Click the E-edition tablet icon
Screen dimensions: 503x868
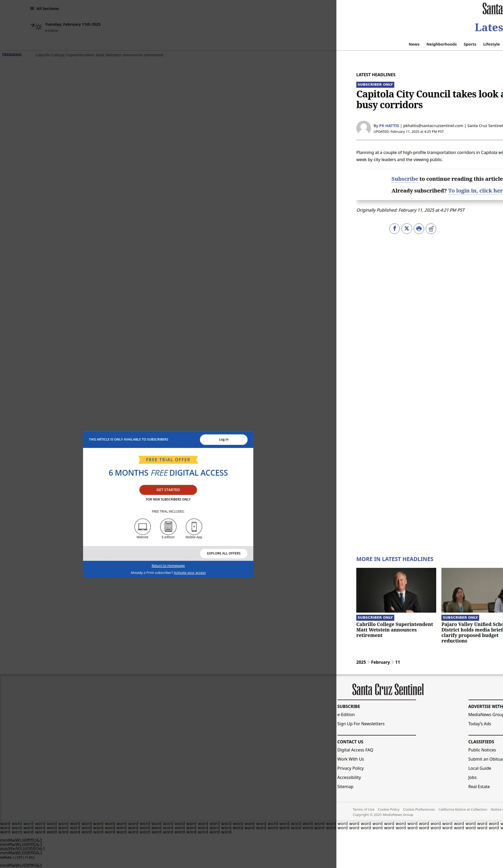point(168,527)
